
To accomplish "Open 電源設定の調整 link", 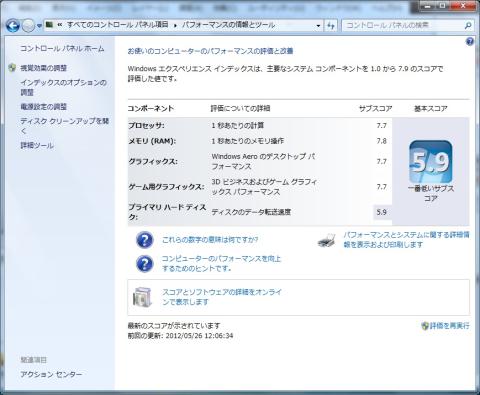I will (44, 107).
